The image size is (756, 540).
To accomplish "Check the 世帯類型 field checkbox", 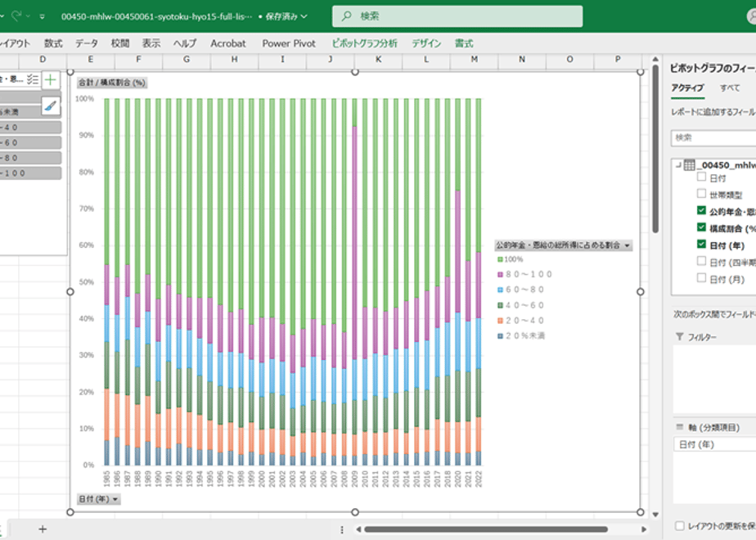I will (x=701, y=194).
